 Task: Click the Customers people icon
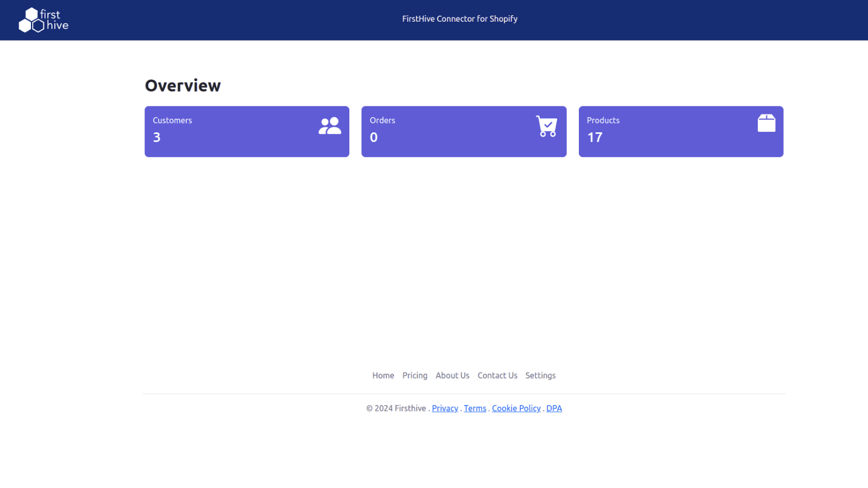329,125
